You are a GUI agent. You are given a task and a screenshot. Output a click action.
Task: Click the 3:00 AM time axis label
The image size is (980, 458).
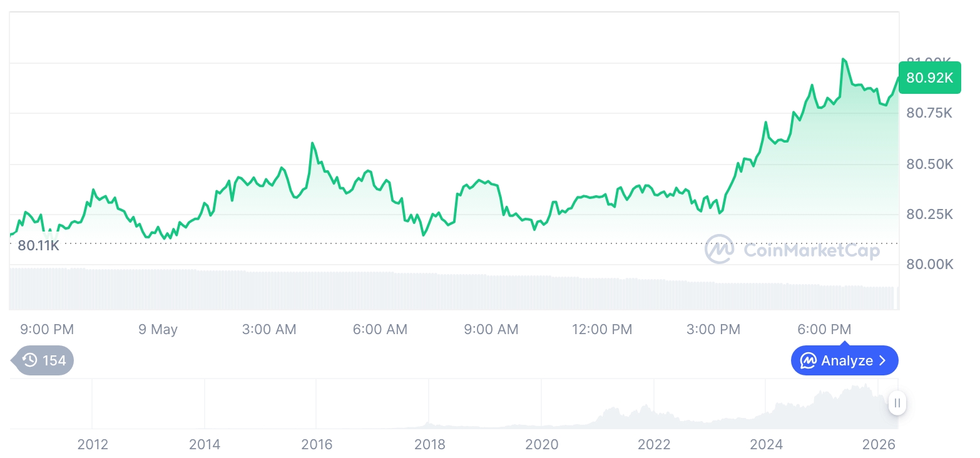click(269, 329)
